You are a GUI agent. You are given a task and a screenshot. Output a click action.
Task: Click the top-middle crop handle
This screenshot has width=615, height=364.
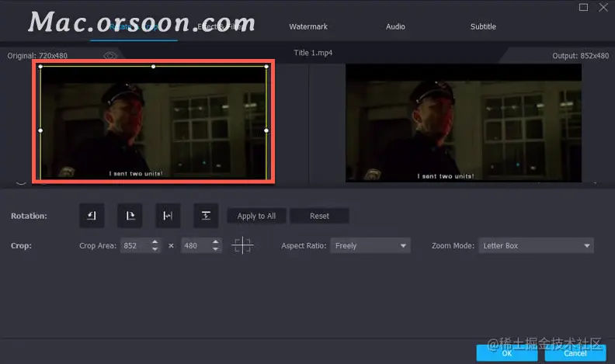pos(153,67)
